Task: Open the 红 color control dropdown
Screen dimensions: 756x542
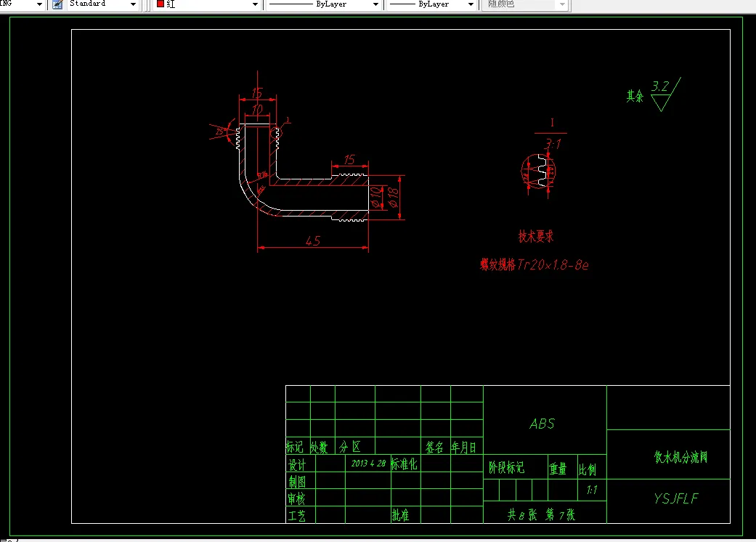Action: 254,5
